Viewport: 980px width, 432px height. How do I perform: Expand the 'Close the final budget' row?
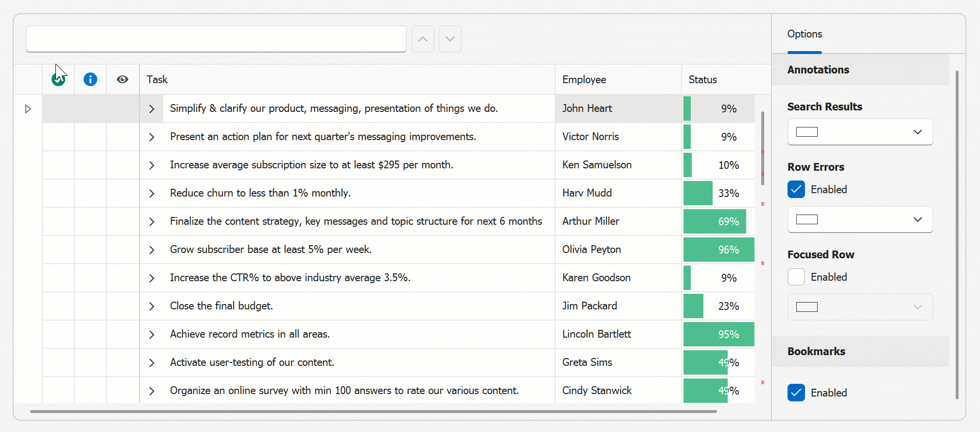152,306
